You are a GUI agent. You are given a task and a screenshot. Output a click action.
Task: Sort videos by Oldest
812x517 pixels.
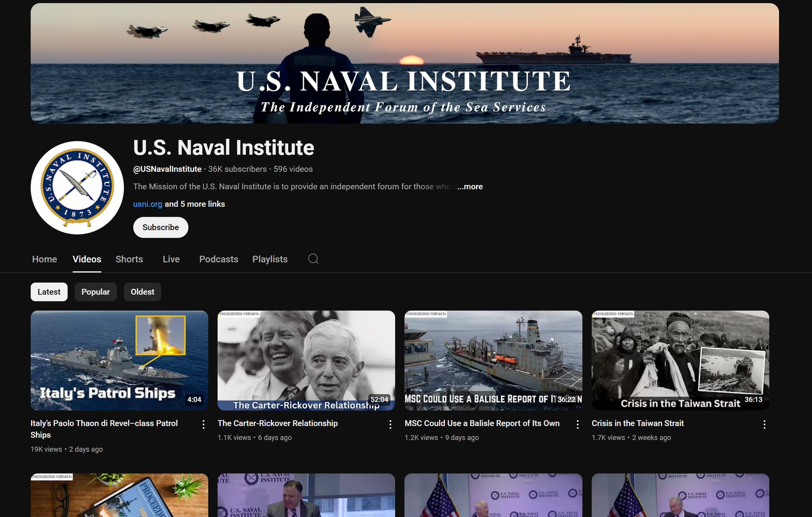142,292
